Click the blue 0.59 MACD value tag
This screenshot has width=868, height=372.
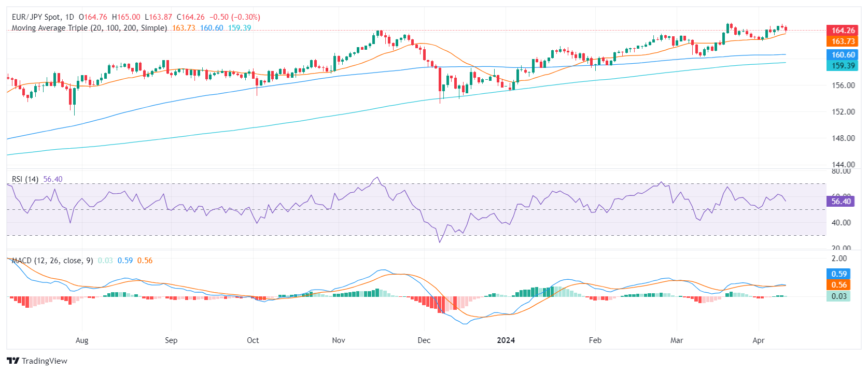tap(838, 274)
